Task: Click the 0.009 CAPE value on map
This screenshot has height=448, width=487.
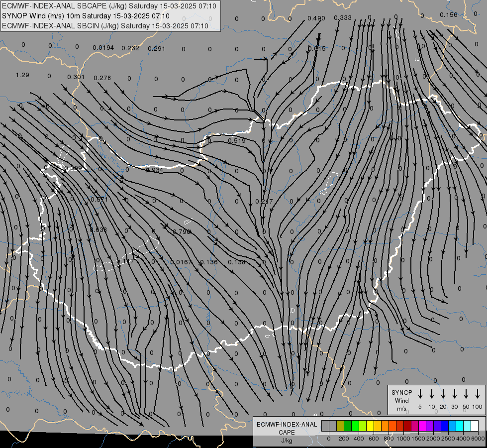Action: click(73, 168)
